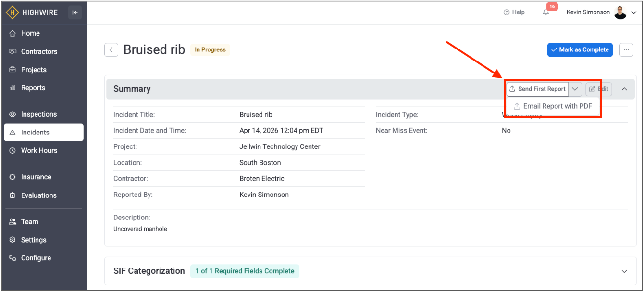Open the user account dropdown chevron
This screenshot has height=292, width=644.
click(x=634, y=13)
